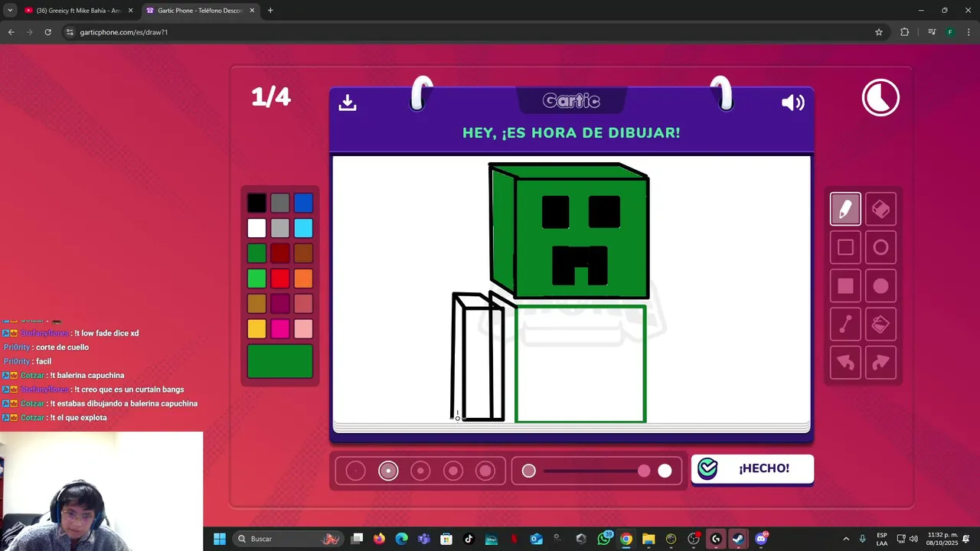Screen dimensions: 980x551
Task: Close the Greeicy YouTube tab
Action: coord(130,11)
